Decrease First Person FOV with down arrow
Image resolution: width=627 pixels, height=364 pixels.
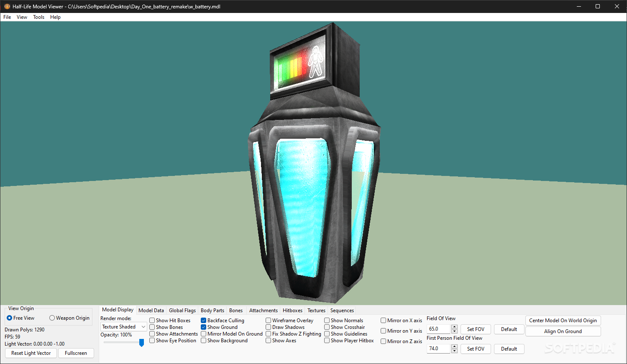coord(454,351)
